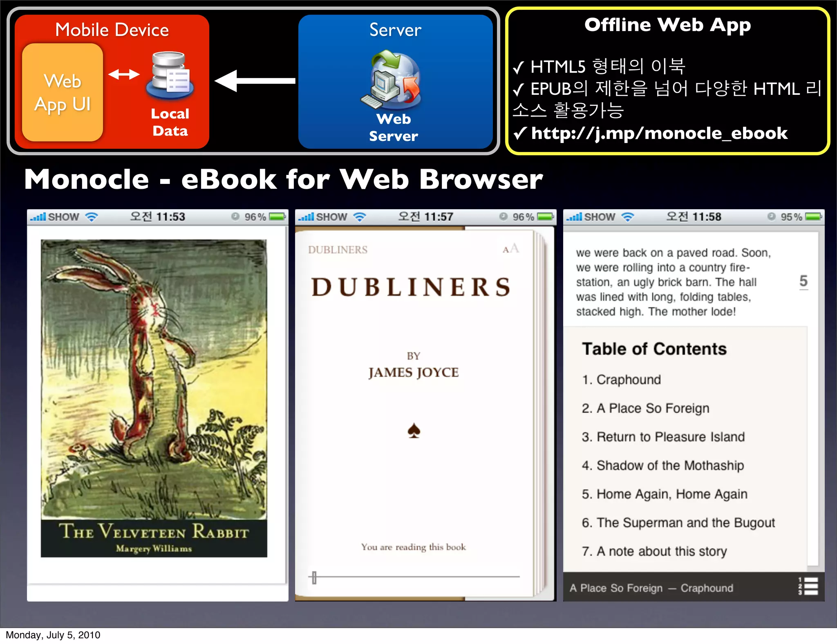This screenshot has height=644, width=837.
Task: Tap the font size AA icon in Dubliners
Action: tap(511, 248)
